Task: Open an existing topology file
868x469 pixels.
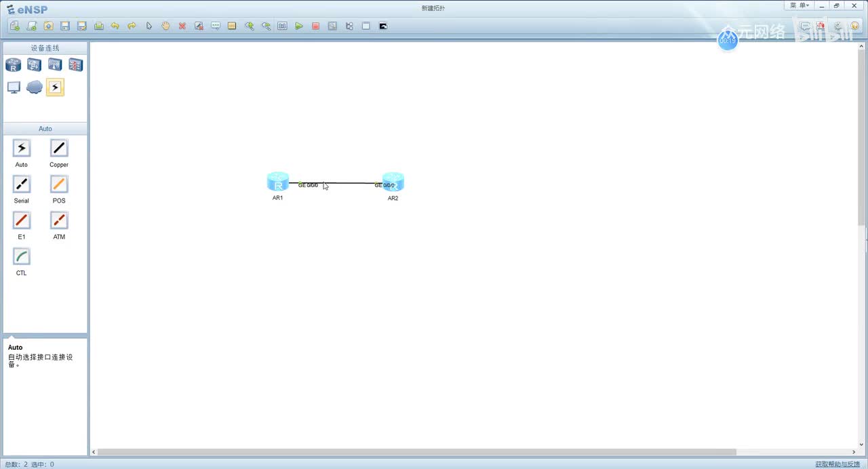Action: [48, 26]
